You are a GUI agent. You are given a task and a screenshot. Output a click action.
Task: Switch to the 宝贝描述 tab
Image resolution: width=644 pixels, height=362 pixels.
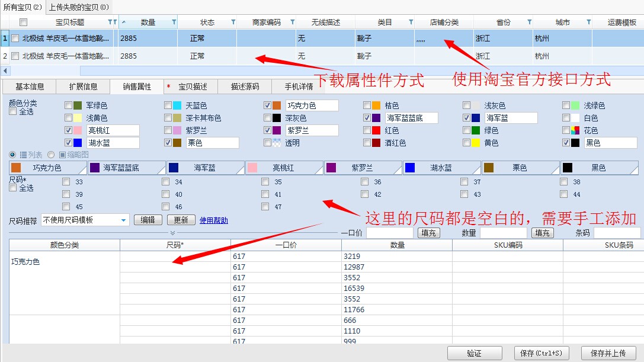coord(193,87)
